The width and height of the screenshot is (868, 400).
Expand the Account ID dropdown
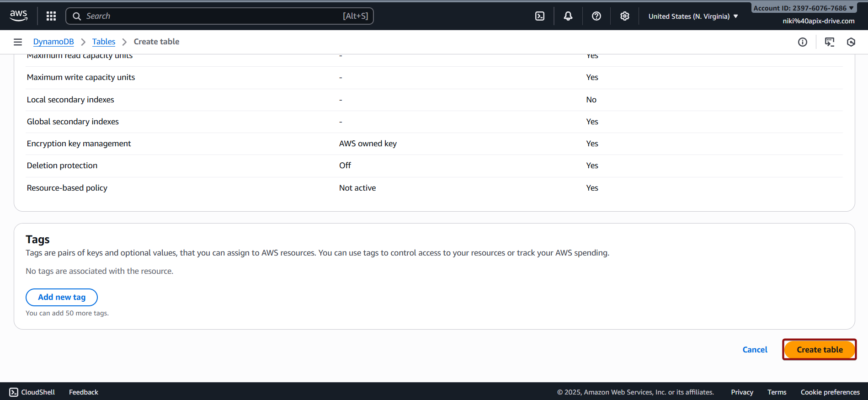pos(804,8)
